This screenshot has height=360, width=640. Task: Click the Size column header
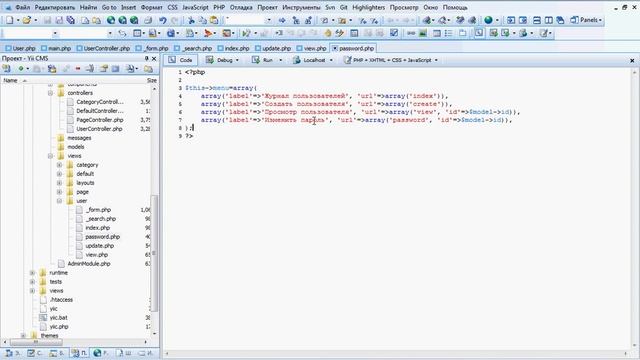pos(151,80)
